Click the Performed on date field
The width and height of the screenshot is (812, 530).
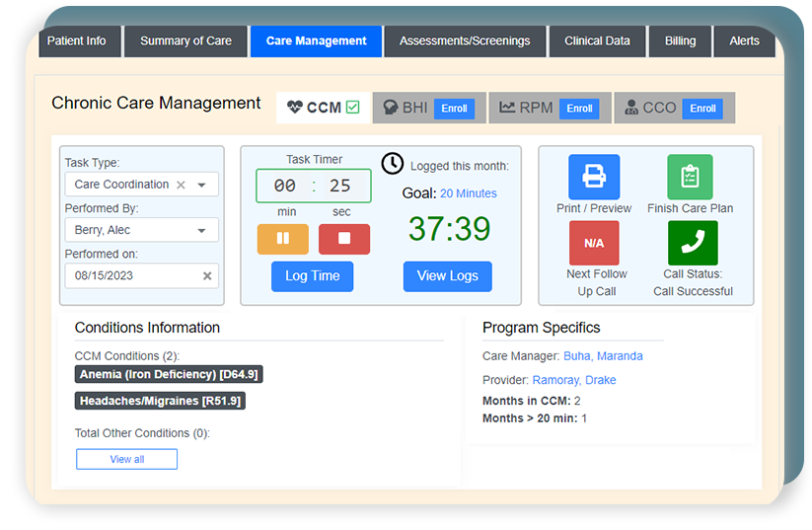click(x=141, y=275)
